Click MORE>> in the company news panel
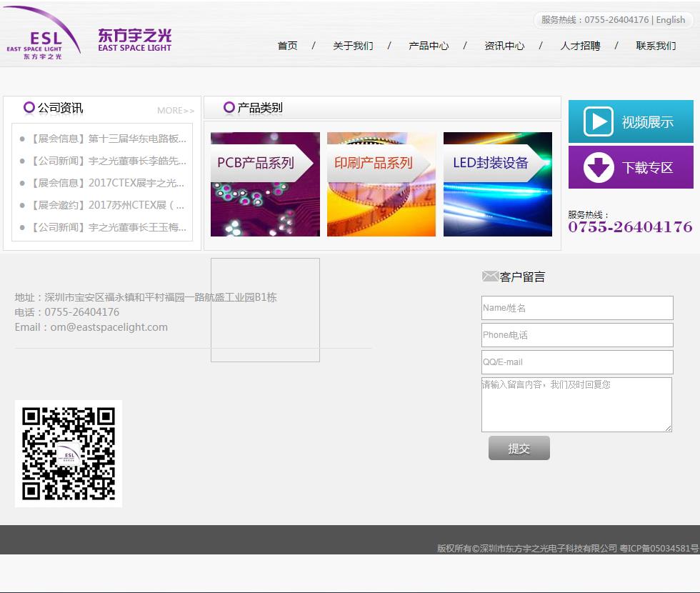700x593 pixels. coord(176,111)
